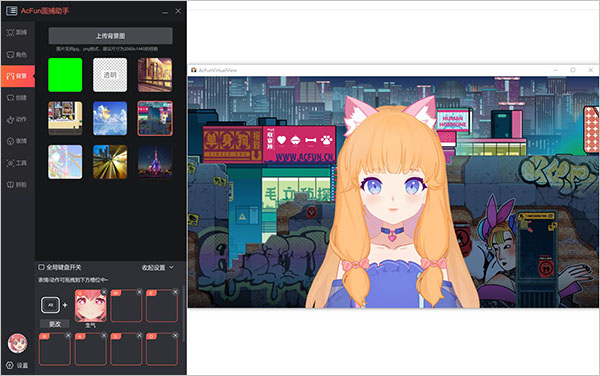
Task: Clear the S hotkey slot with its X
Action: tap(140, 335)
